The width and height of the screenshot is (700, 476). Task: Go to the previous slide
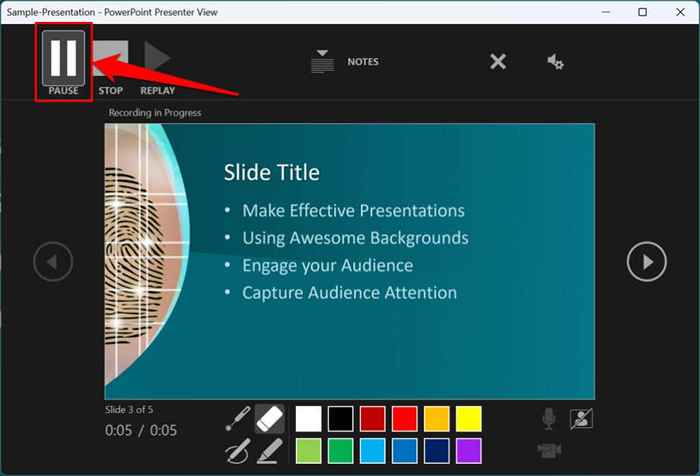(53, 262)
